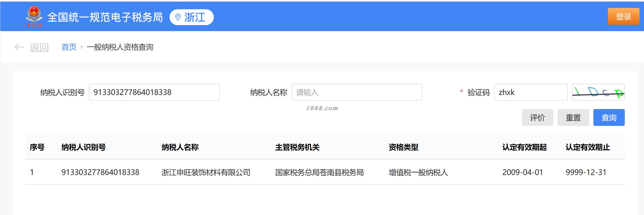Click the sequence number 1 in the result row
Viewport: 644px width, 215px height.
[x=32, y=172]
